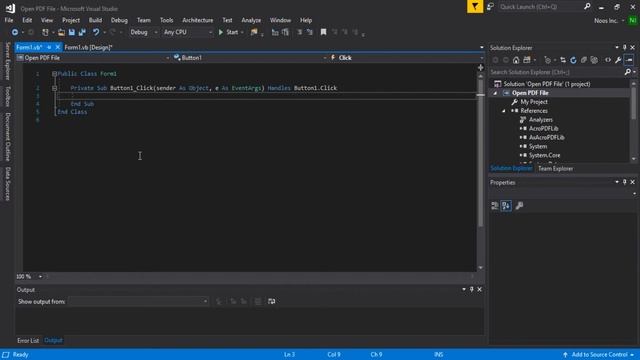Viewport: 640px width, 360px height.
Task: Open the Server Explorer side tab
Action: coord(7,61)
